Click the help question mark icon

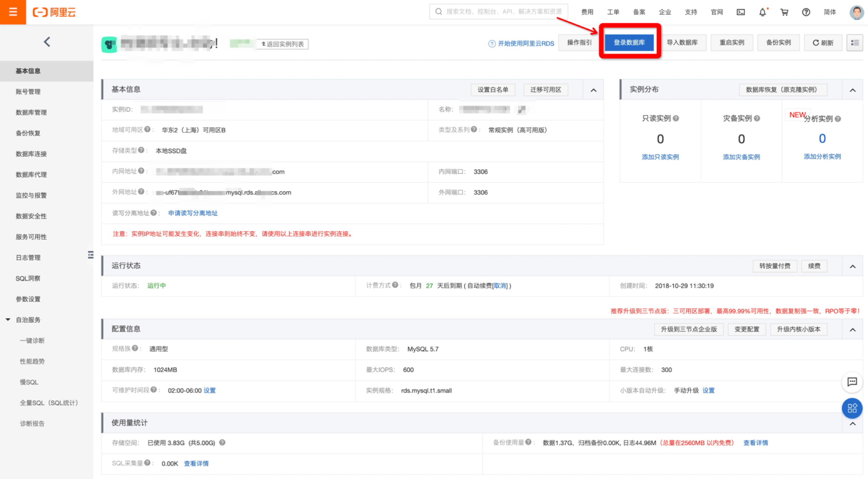[x=806, y=12]
